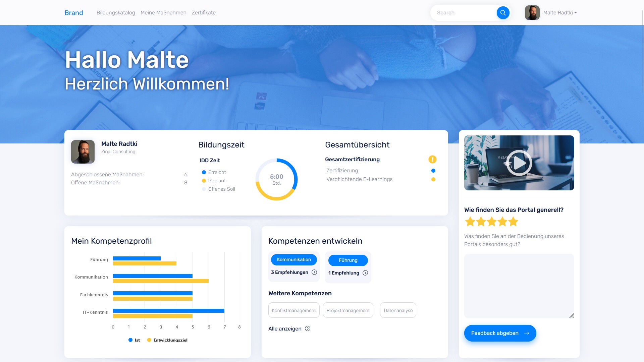The height and width of the screenshot is (362, 644).
Task: Select the third rating star
Action: click(x=492, y=222)
